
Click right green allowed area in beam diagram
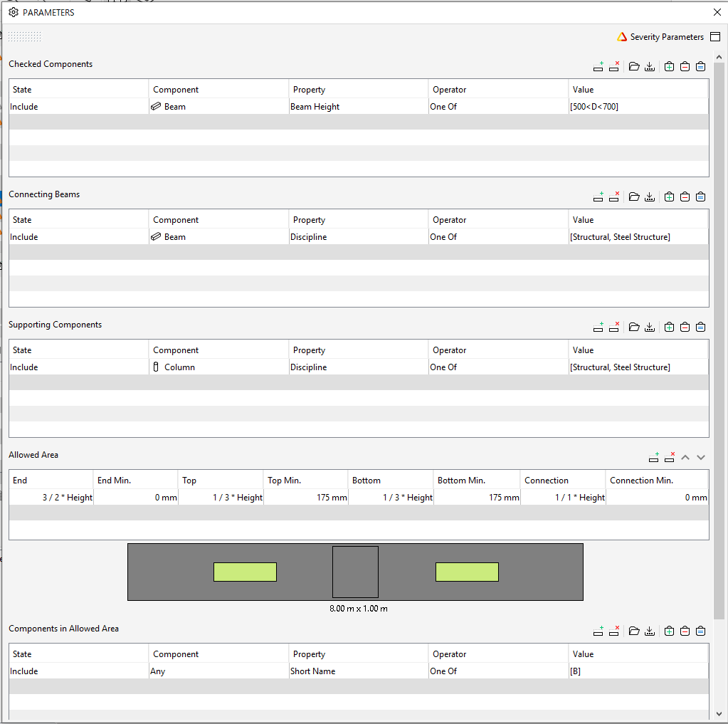tap(467, 572)
